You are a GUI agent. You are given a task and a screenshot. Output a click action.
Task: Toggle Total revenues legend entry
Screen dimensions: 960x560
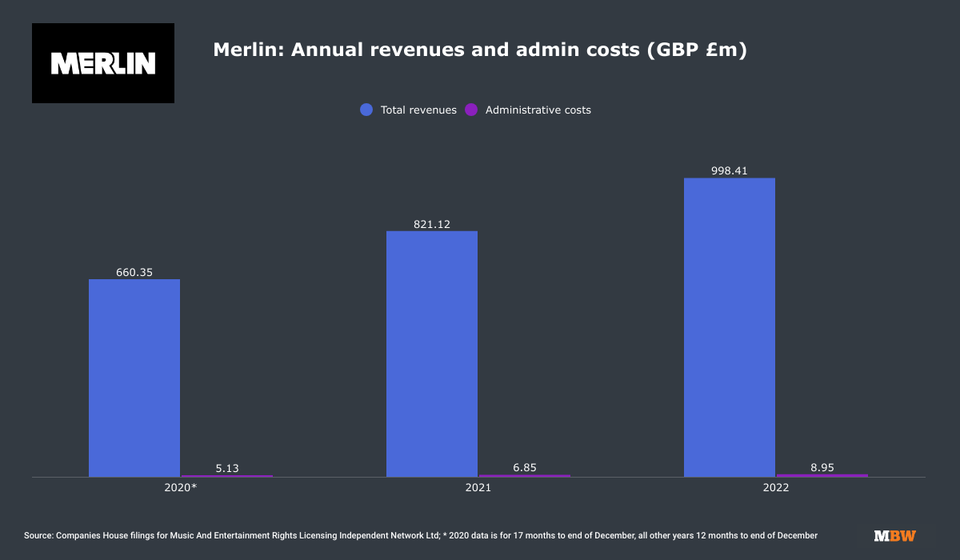tap(409, 110)
